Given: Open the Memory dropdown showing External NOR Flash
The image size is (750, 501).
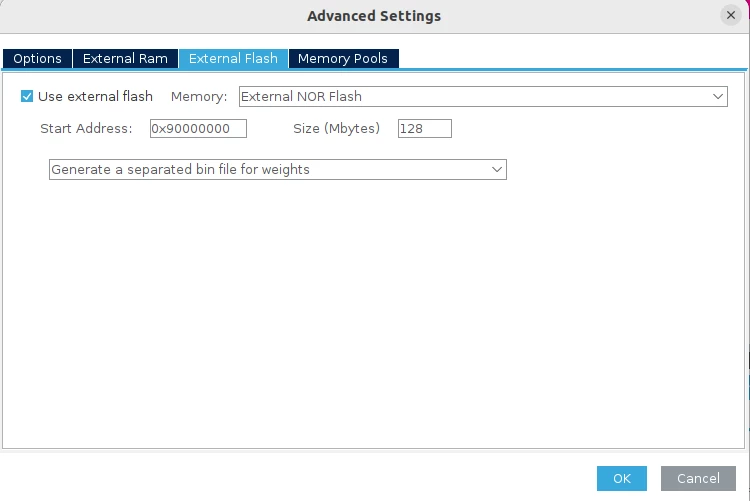Looking at the screenshot, I should [x=483, y=96].
